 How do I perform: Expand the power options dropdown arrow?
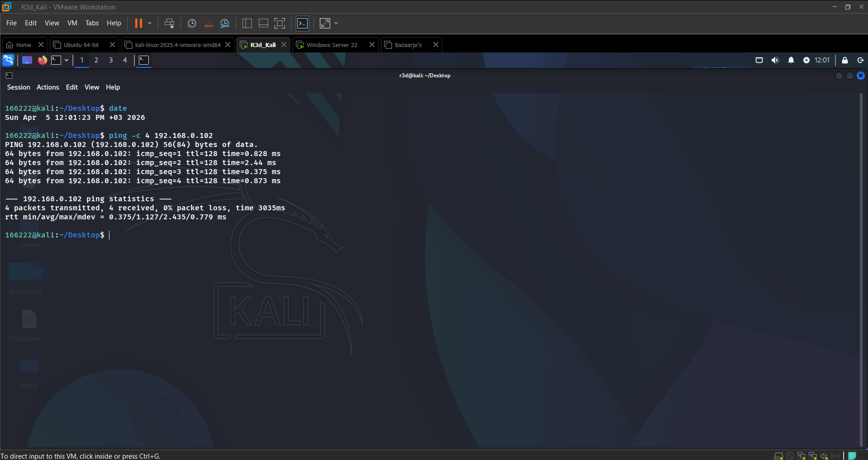pos(150,24)
